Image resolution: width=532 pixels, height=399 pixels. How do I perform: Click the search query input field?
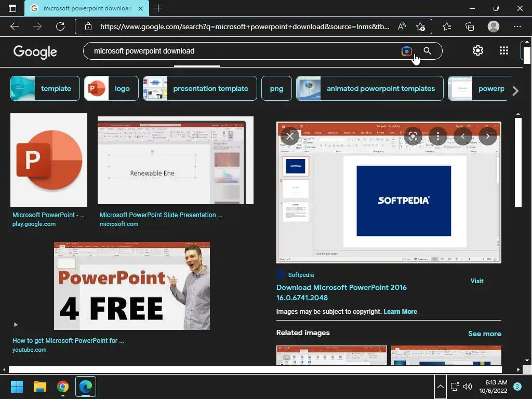(x=244, y=51)
